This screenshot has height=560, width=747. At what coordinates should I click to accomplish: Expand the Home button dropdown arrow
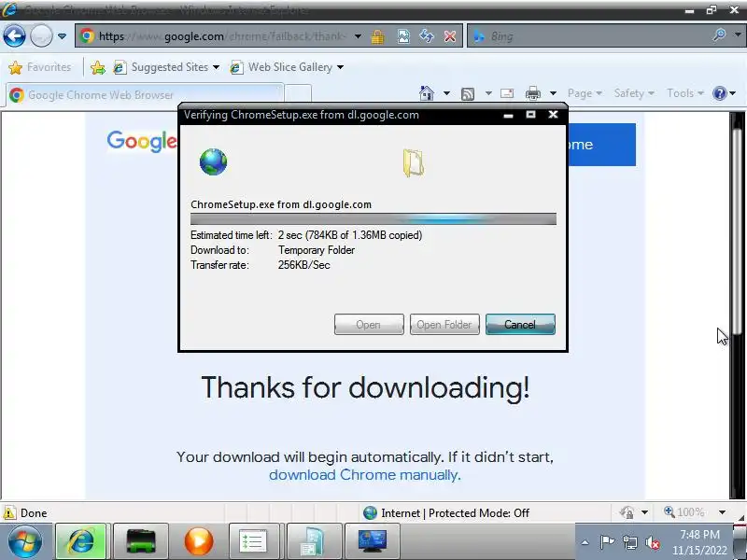(446, 93)
